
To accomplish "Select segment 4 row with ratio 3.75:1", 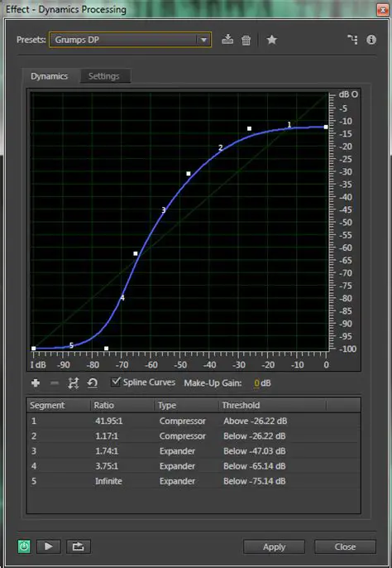I will [x=194, y=466].
